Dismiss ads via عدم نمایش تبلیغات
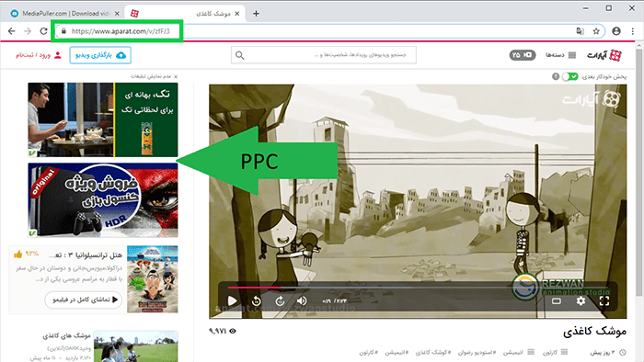 tap(154, 76)
